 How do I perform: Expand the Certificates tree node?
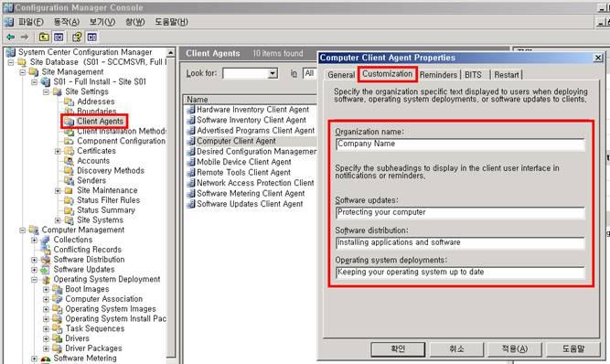coord(58,151)
